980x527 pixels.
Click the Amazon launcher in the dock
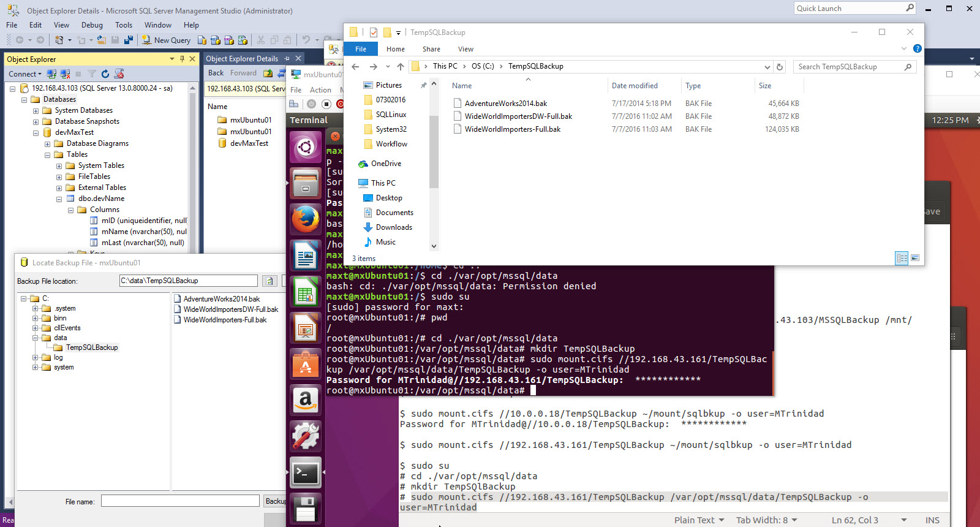pyautogui.click(x=306, y=400)
